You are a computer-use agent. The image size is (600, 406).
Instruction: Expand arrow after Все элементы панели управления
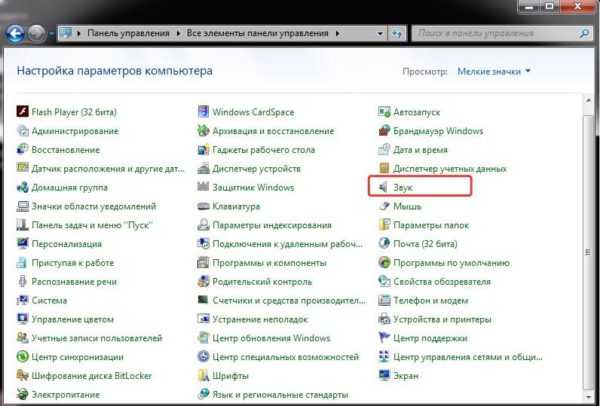(338, 34)
